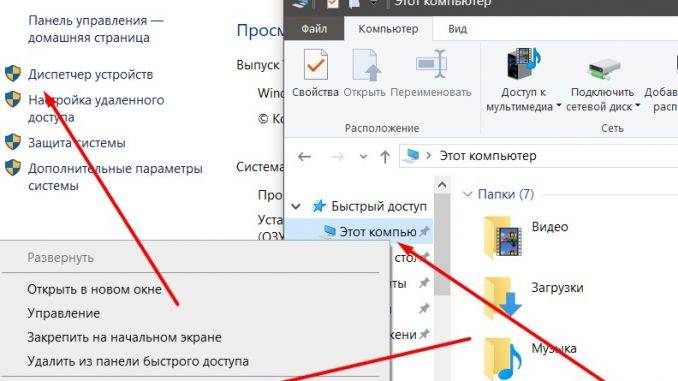Open Дополнительные параметры системы link

tap(115, 177)
